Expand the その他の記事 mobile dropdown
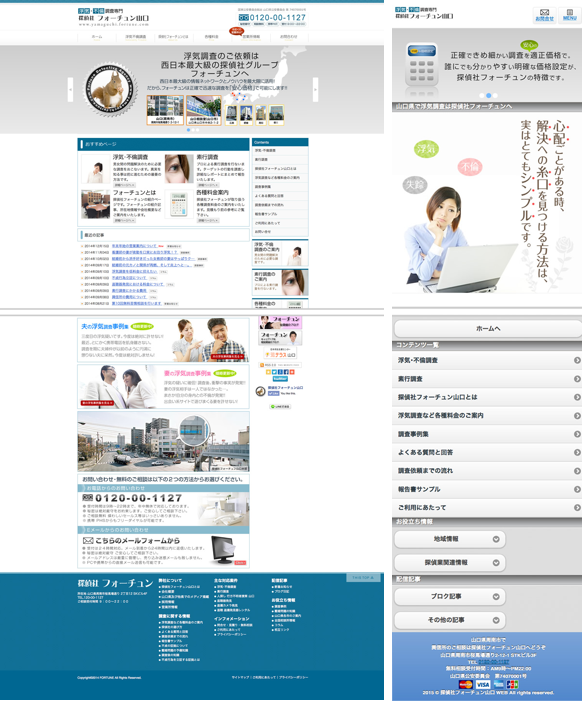This screenshot has width=582, height=701. click(450, 620)
